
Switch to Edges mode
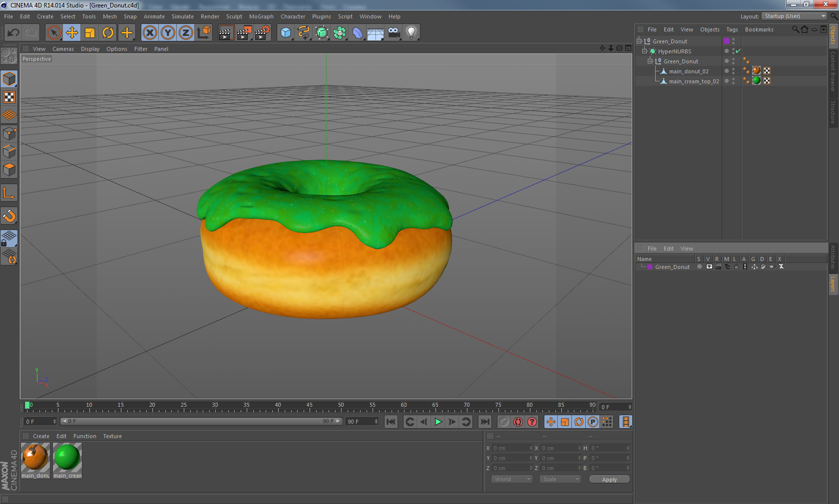[9, 151]
